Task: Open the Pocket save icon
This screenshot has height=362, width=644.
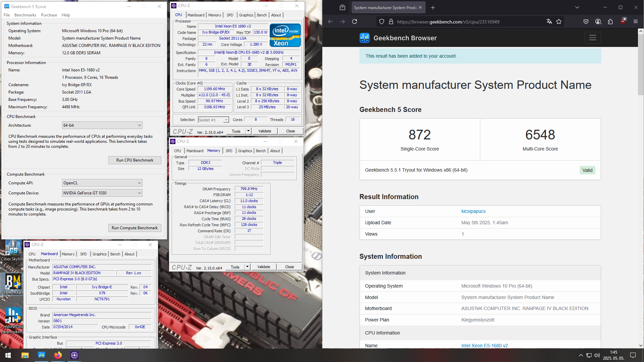Action: [x=586, y=21]
